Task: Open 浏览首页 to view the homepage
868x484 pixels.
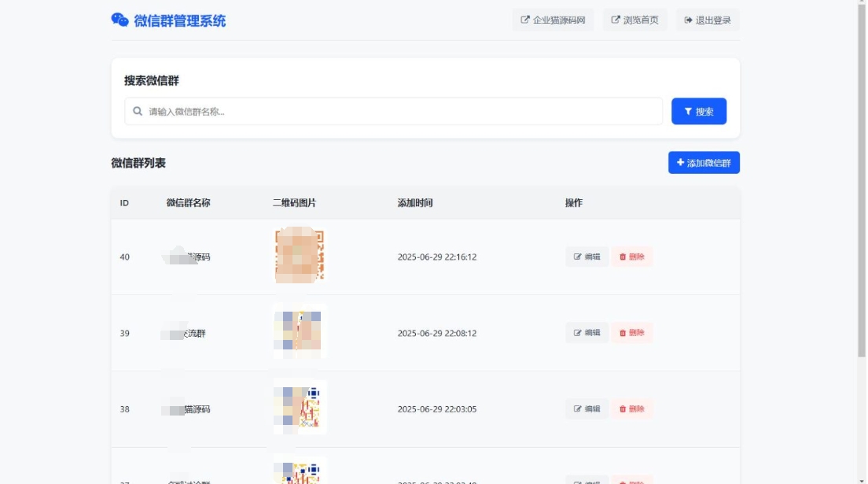Action: (635, 19)
